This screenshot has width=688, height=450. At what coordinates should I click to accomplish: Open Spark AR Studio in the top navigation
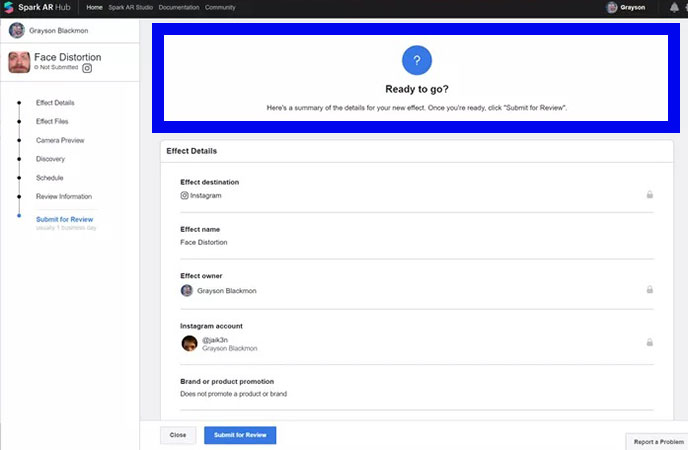(x=131, y=7)
